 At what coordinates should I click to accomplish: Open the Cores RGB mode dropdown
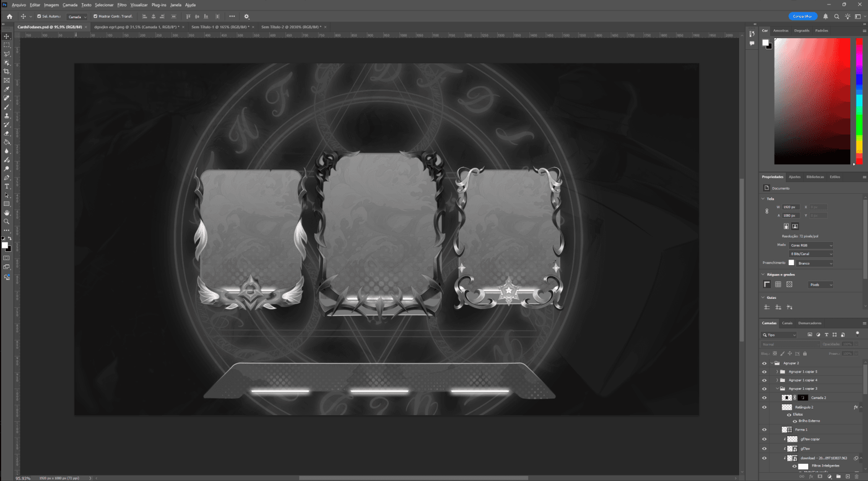pos(811,245)
